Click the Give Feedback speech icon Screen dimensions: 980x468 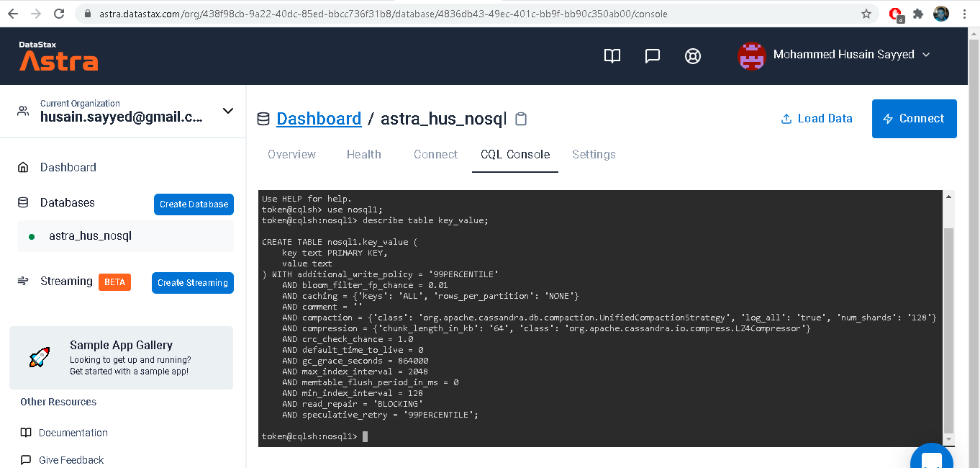pos(24,459)
